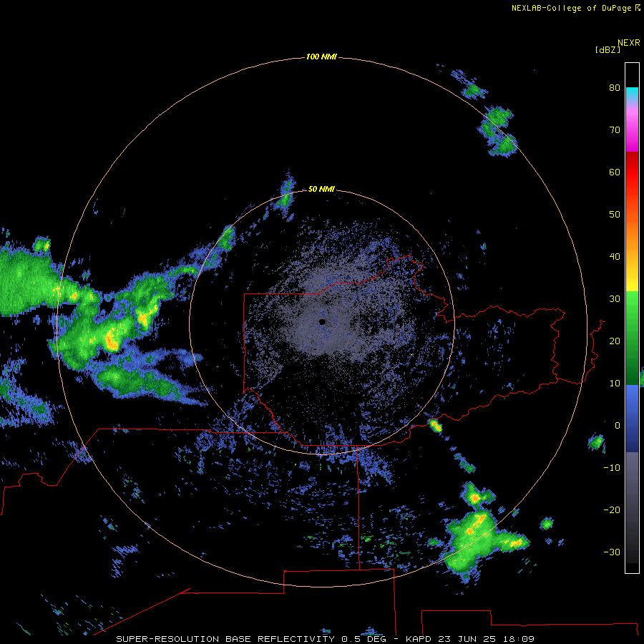Click the 0 value on reflectivity scale
The width and height of the screenshot is (644, 644).
618,426
